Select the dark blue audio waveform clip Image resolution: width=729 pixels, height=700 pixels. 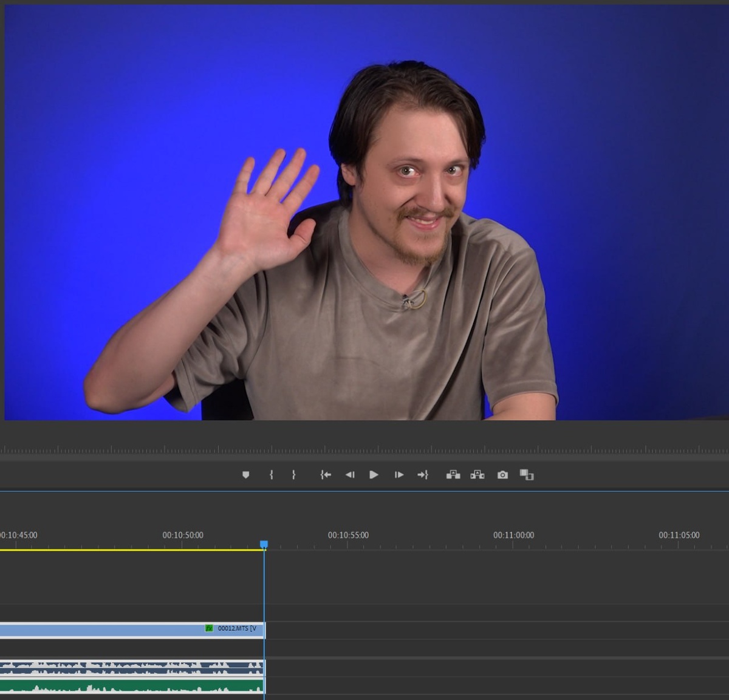[122, 668]
